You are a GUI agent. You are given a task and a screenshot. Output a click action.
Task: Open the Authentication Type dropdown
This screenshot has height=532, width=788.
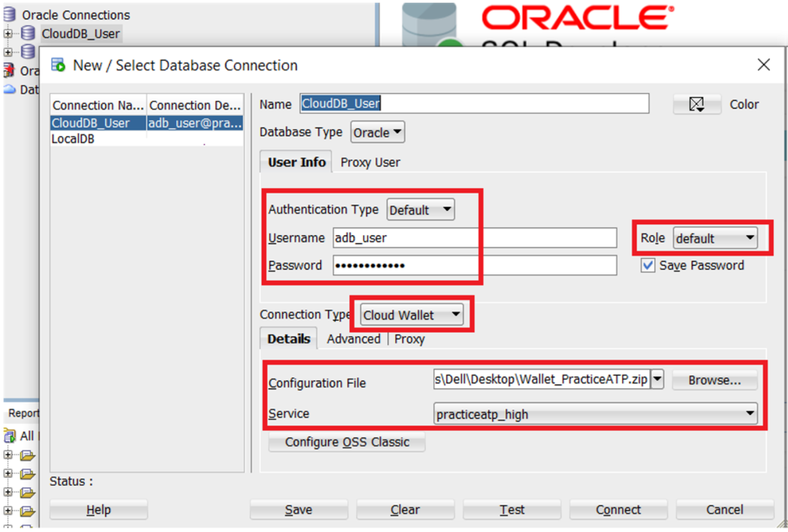pyautogui.click(x=420, y=210)
